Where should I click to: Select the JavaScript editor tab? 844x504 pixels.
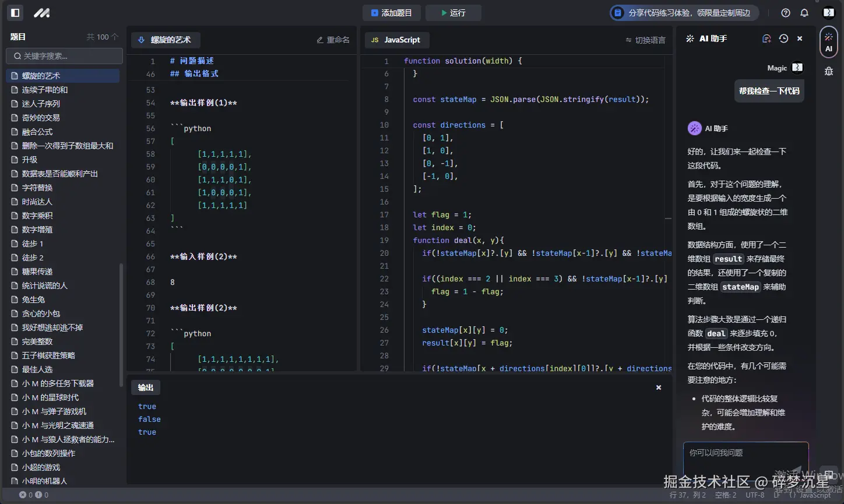pyautogui.click(x=396, y=40)
